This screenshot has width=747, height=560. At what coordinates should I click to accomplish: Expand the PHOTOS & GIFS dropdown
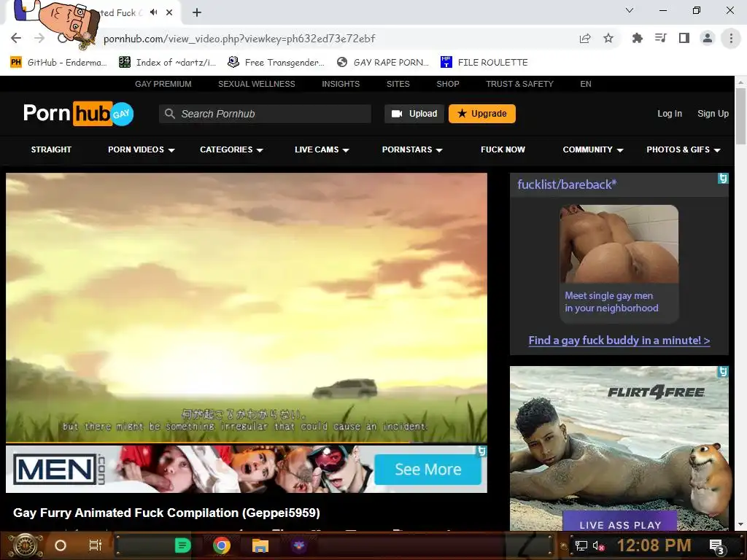pyautogui.click(x=683, y=149)
